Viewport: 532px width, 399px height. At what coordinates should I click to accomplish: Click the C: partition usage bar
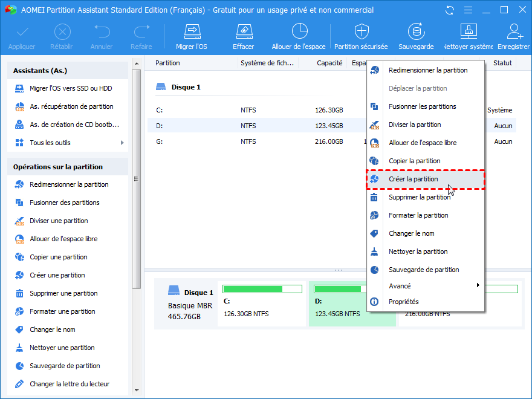pos(262,289)
